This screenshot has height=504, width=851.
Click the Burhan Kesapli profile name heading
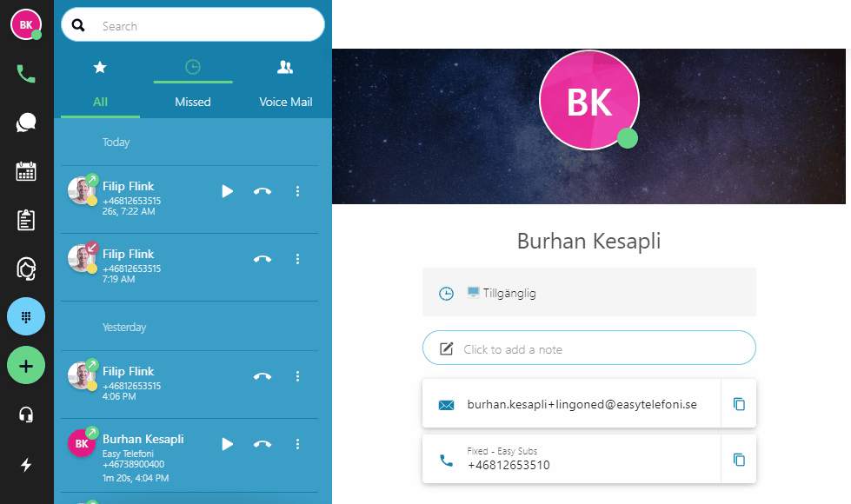pyautogui.click(x=588, y=241)
